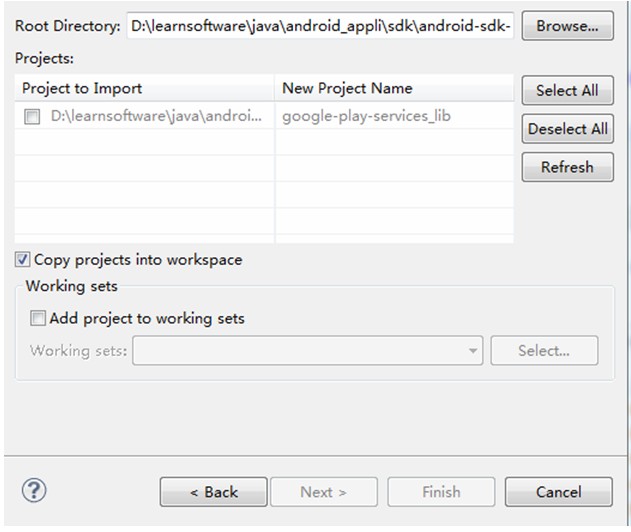Image resolution: width=631 pixels, height=532 pixels.
Task: Refresh the projects list
Action: [x=567, y=167]
